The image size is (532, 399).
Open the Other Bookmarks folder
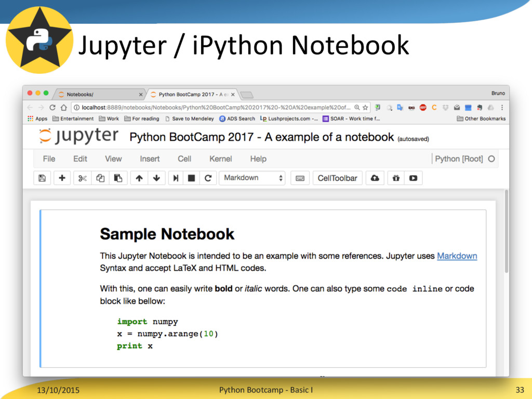pyautogui.click(x=481, y=118)
